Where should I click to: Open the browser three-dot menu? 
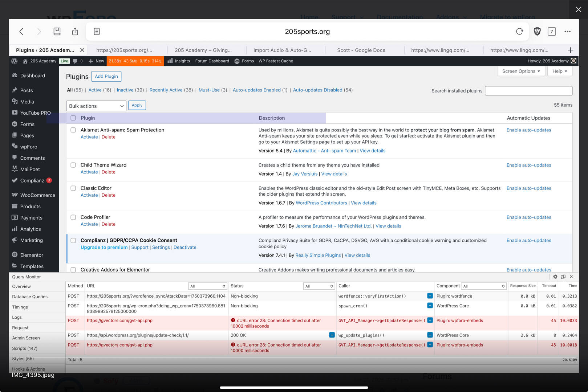tap(568, 32)
